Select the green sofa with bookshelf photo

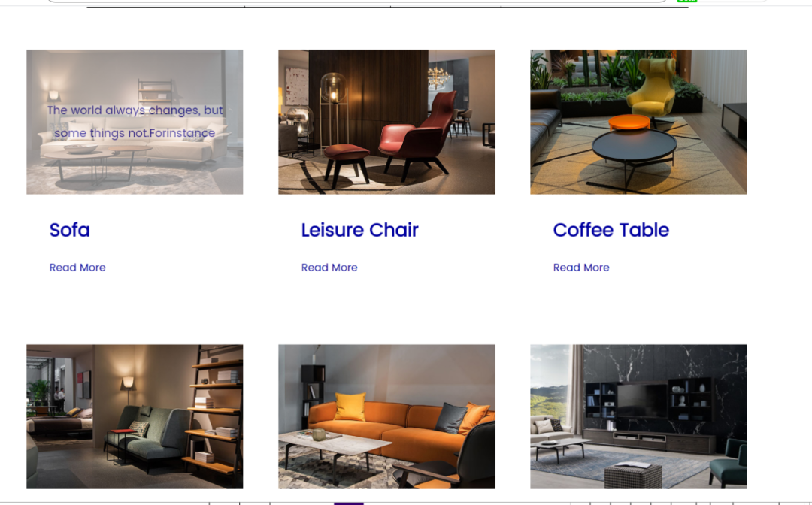[x=135, y=416]
